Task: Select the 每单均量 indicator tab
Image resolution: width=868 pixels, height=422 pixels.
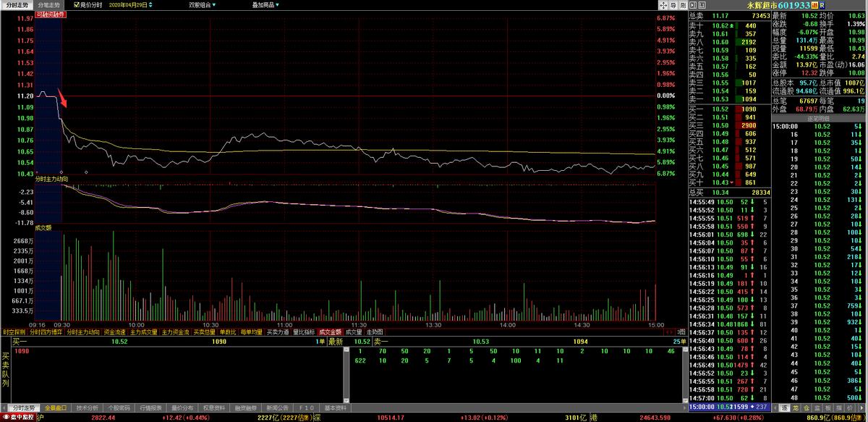Action: (x=251, y=332)
